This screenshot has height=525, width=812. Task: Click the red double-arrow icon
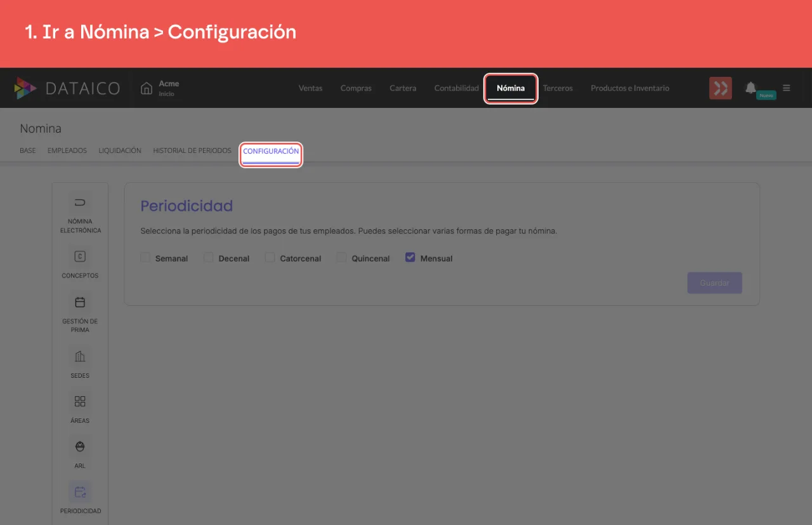pyautogui.click(x=721, y=88)
